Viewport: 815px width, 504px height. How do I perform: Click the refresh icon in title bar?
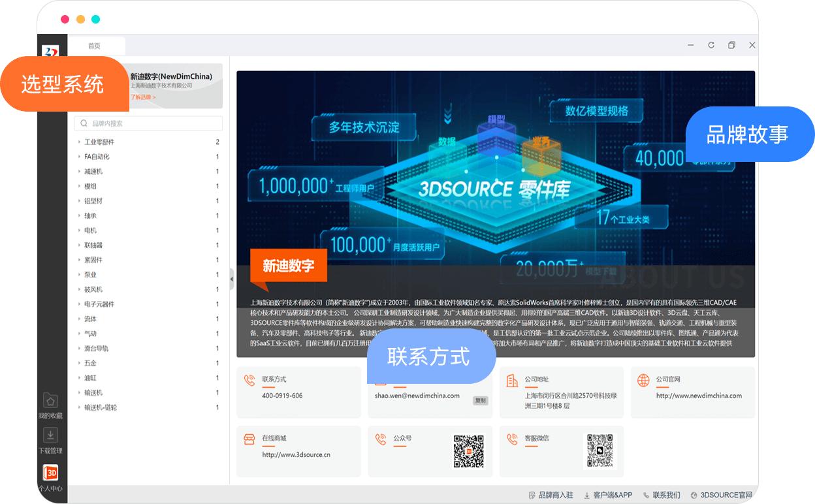point(711,45)
